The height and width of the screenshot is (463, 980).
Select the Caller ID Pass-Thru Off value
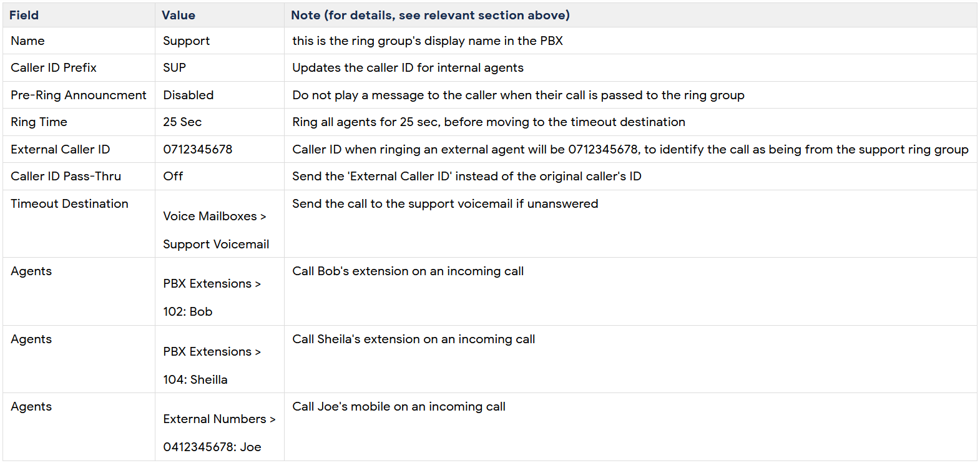[173, 176]
